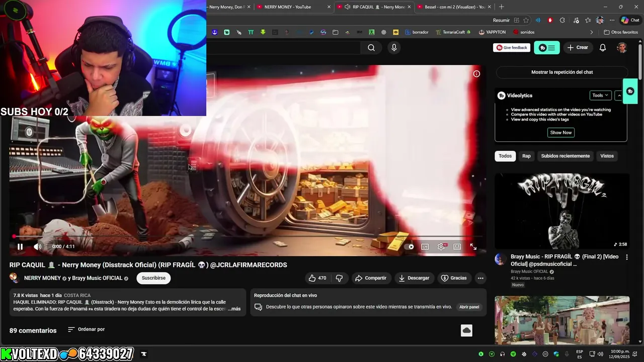Click the Show Now button
Viewport: 644px width, 362px height.
pyautogui.click(x=561, y=133)
